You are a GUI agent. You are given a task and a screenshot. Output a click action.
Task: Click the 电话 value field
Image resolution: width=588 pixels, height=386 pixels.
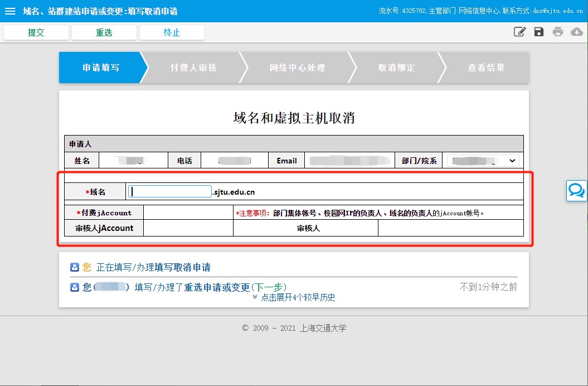235,161
